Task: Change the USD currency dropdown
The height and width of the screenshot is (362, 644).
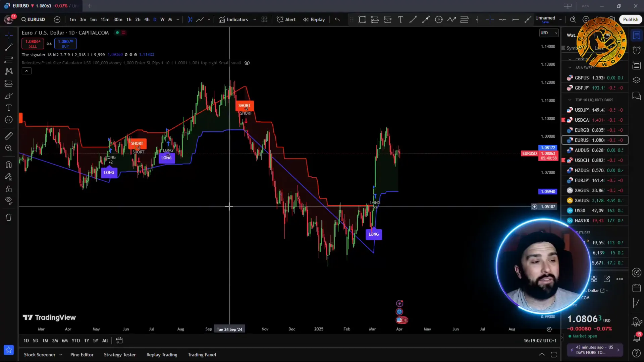Action: click(x=549, y=33)
